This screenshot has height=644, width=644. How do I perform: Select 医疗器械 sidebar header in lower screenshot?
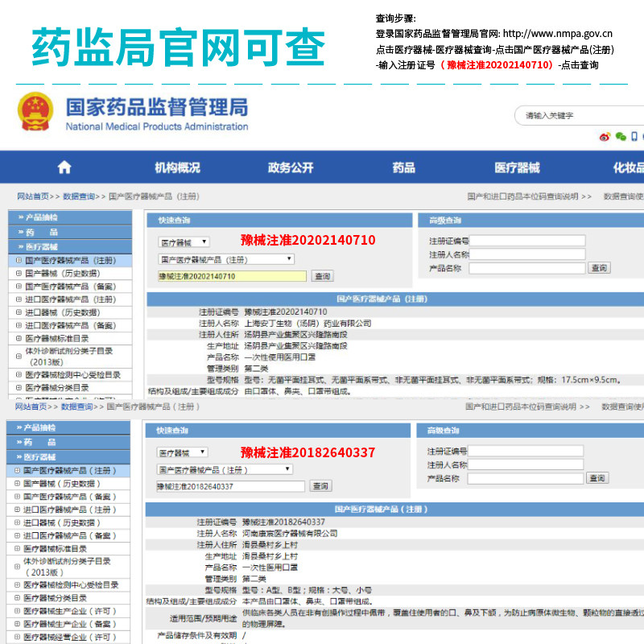click(x=68, y=456)
